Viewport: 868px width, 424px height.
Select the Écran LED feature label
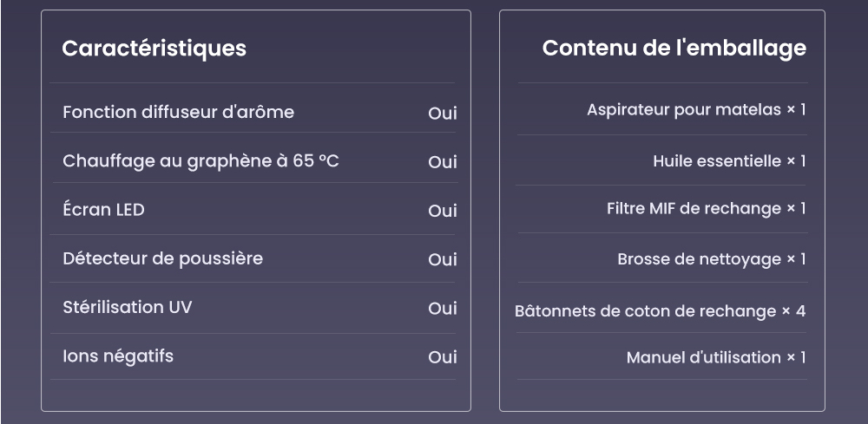[103, 210]
